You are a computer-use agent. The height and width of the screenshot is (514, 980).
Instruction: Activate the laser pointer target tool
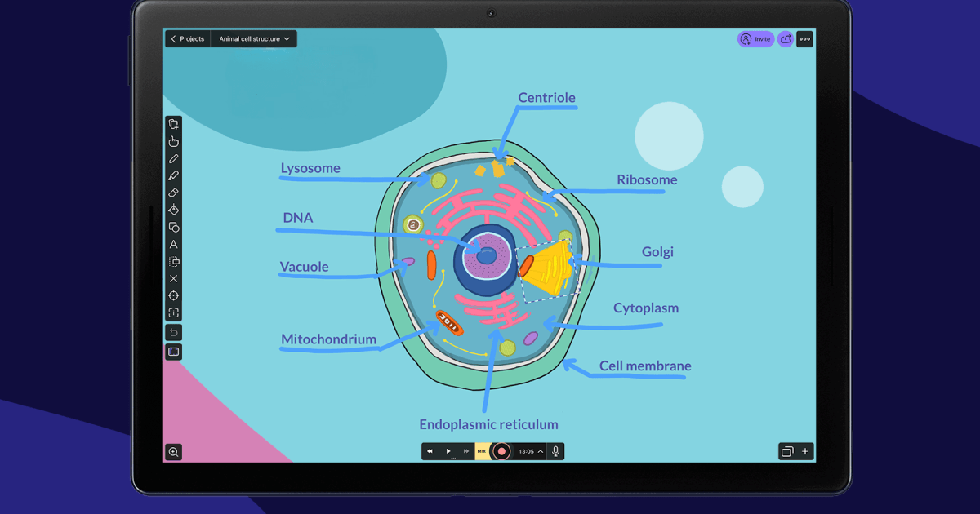(x=173, y=295)
